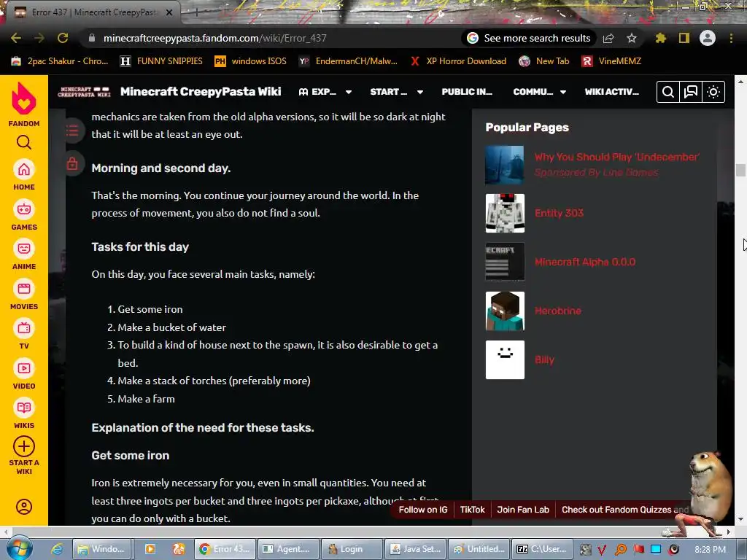Open the Games section icon
This screenshot has height=560, width=747.
[24, 209]
